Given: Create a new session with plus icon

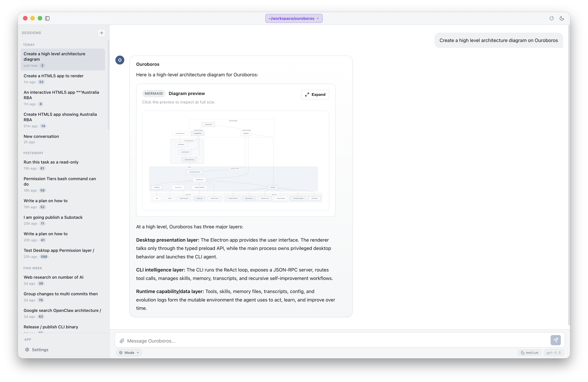Looking at the screenshot, I should pyautogui.click(x=101, y=33).
